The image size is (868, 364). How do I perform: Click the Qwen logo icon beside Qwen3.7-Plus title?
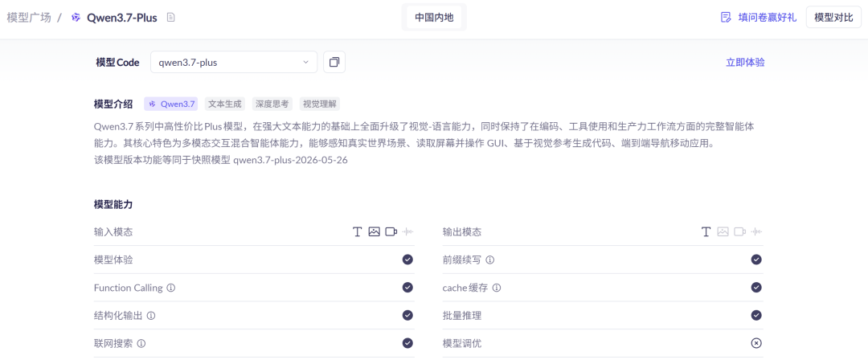[76, 18]
